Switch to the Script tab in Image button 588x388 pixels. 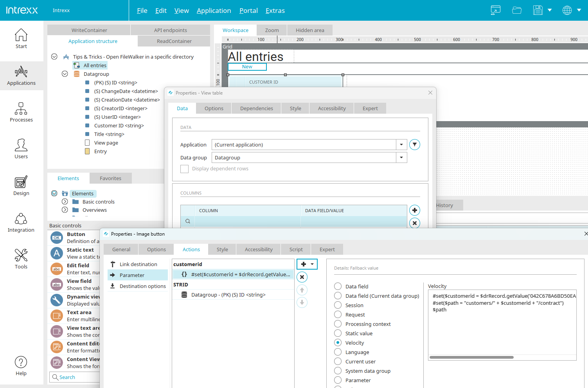(x=296, y=249)
